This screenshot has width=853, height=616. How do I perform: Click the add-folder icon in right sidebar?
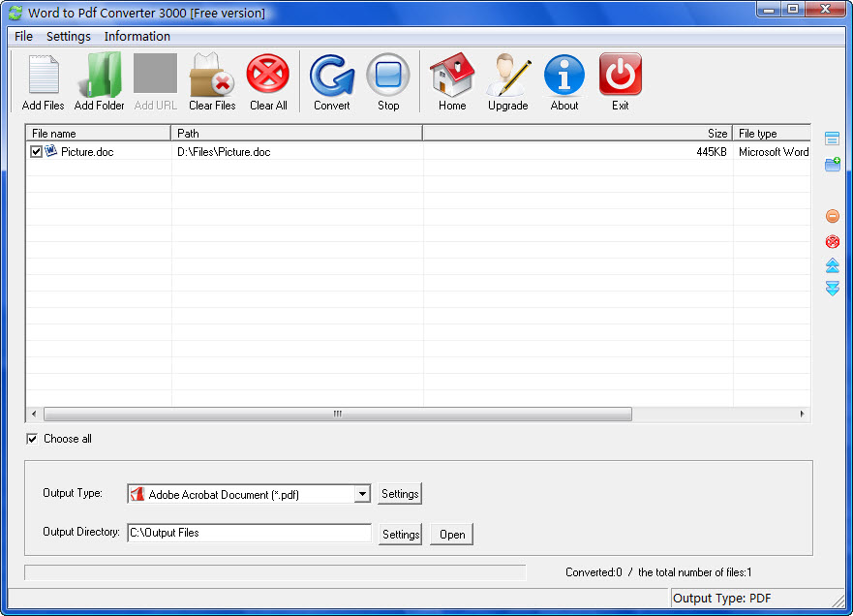coord(833,164)
